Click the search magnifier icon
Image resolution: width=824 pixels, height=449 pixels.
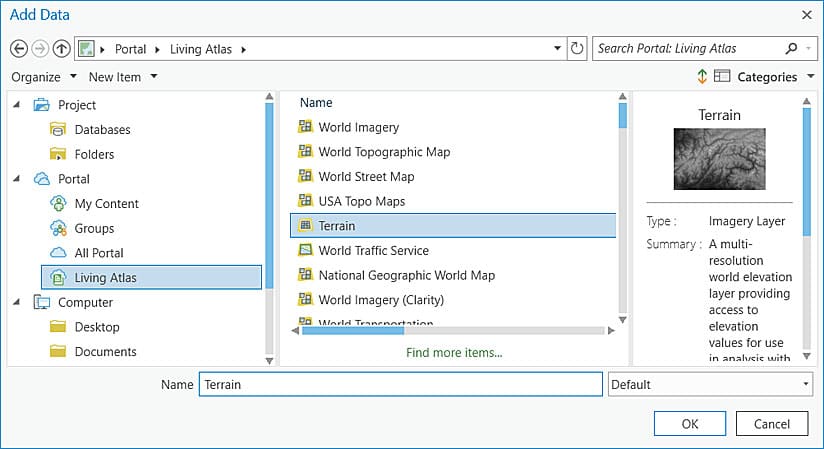[792, 48]
